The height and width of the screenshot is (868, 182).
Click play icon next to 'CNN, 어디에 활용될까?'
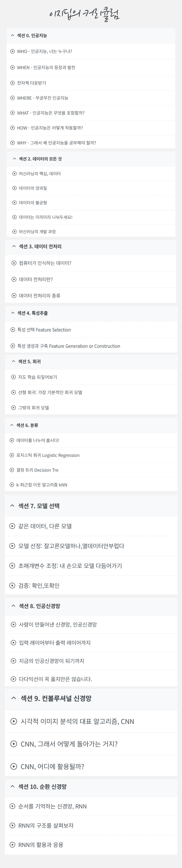click(x=14, y=766)
